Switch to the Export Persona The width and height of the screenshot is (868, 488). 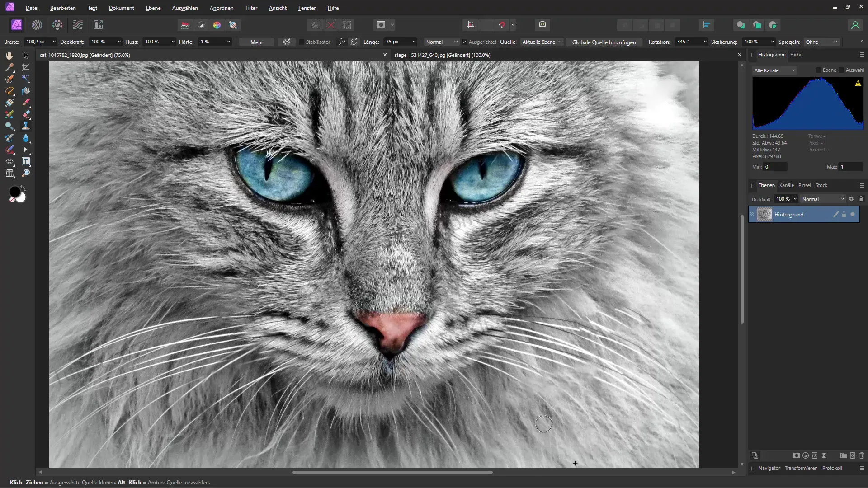click(x=98, y=25)
